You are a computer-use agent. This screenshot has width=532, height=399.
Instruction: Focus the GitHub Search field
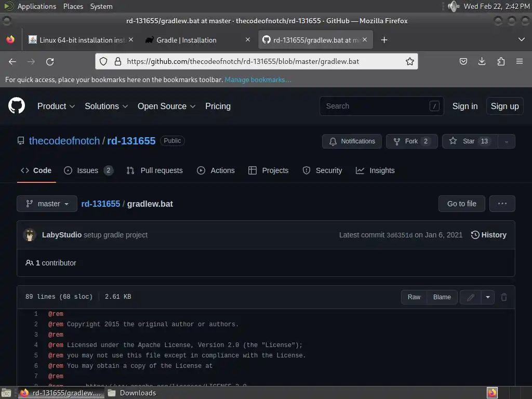click(x=382, y=106)
